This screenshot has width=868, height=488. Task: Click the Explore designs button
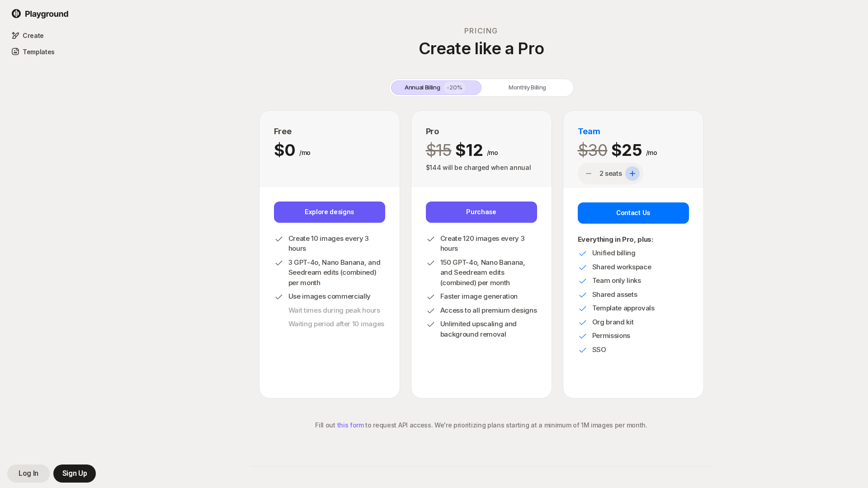(329, 212)
